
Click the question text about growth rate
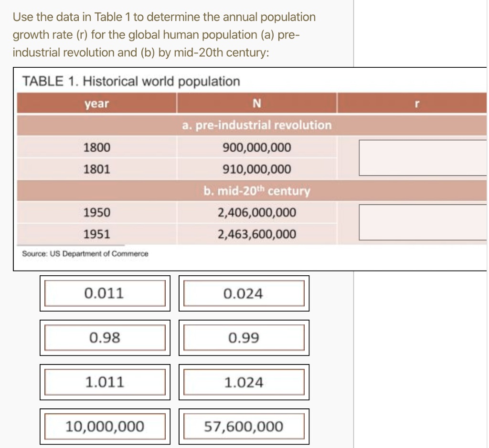click(x=165, y=34)
